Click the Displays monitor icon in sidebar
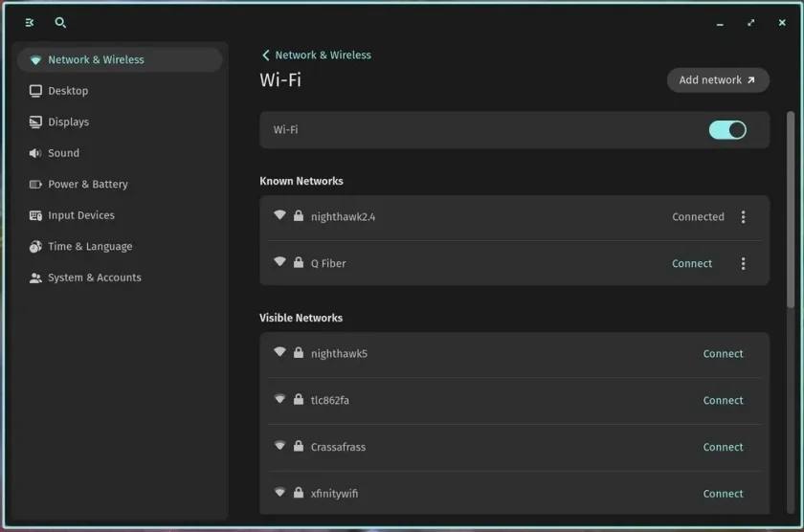Image resolution: width=804 pixels, height=532 pixels. [x=35, y=122]
